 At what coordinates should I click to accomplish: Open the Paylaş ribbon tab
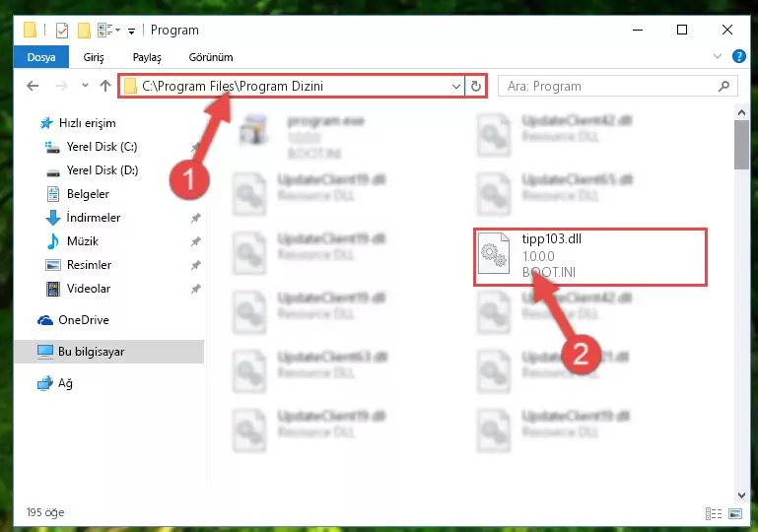pyautogui.click(x=147, y=57)
